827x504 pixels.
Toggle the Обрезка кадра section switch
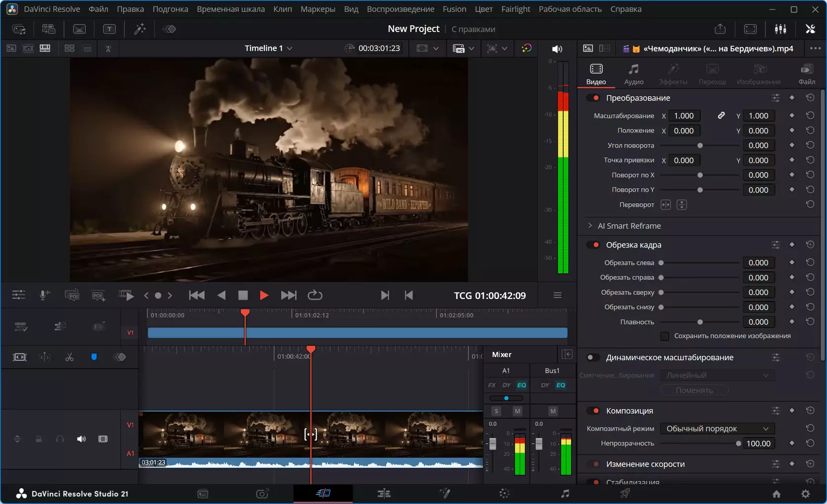tap(593, 245)
